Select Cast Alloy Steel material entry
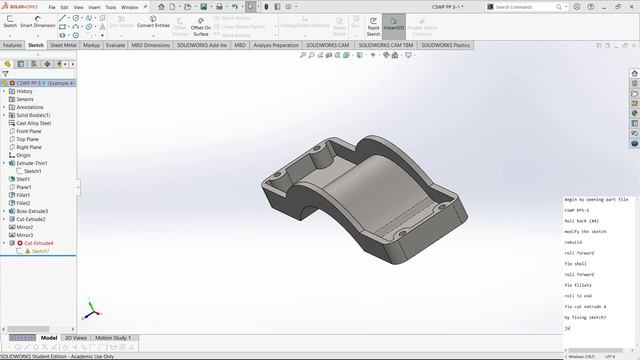640x360 pixels. pos(33,123)
